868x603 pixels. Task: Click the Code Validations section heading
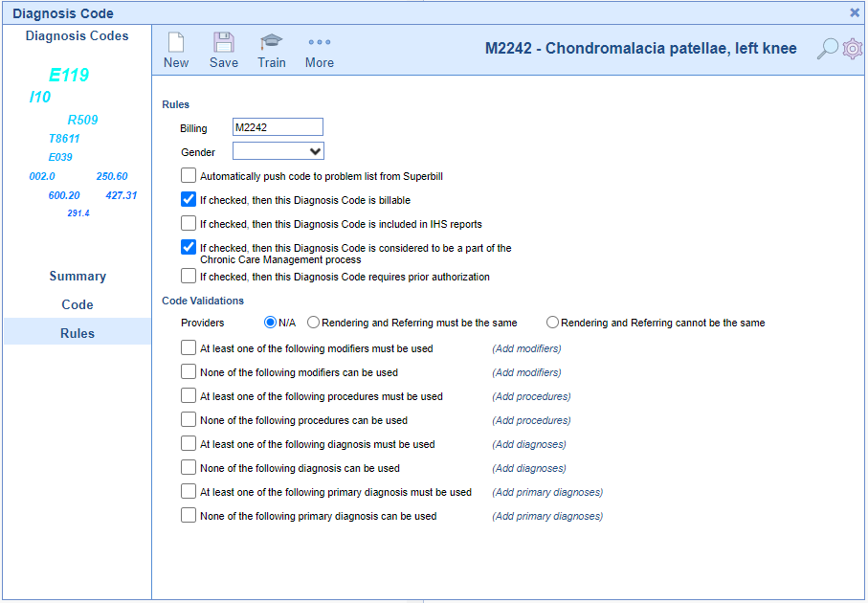click(x=203, y=301)
